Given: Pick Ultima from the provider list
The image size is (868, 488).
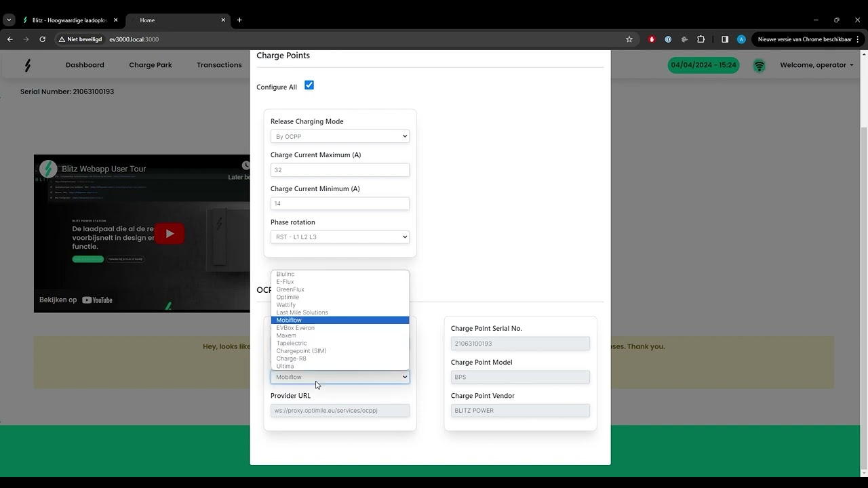Looking at the screenshot, I should (340, 366).
